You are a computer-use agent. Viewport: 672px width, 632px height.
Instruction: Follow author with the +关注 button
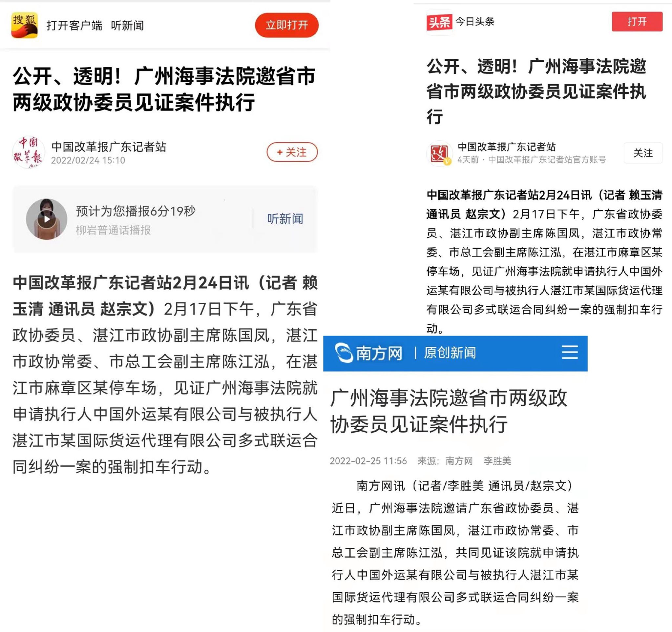(x=292, y=152)
